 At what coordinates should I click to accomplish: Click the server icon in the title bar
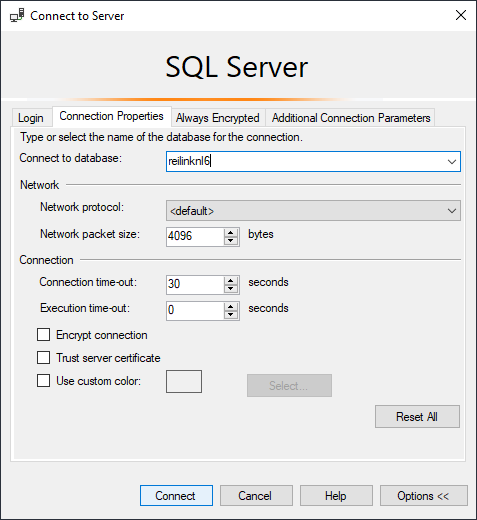coord(17,15)
